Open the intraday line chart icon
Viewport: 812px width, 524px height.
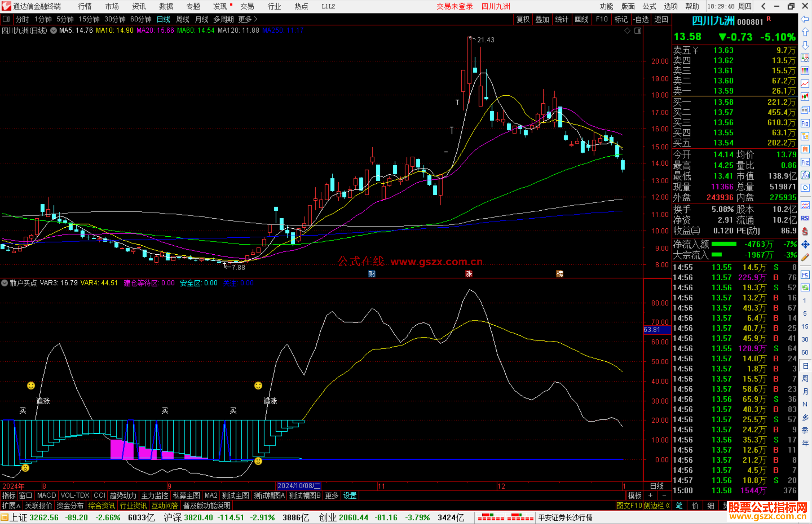805,83
